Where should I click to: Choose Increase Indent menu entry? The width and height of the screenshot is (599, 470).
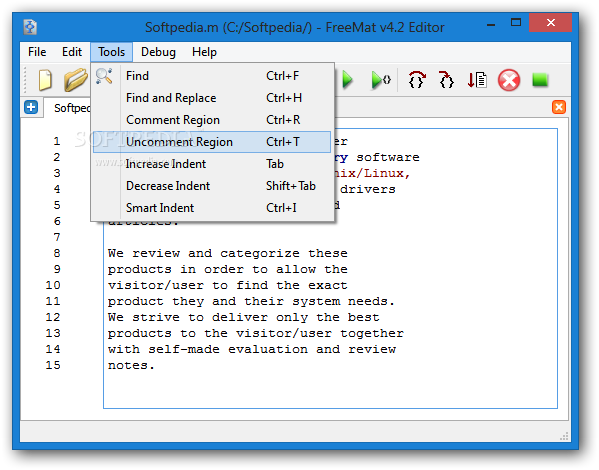click(212, 164)
